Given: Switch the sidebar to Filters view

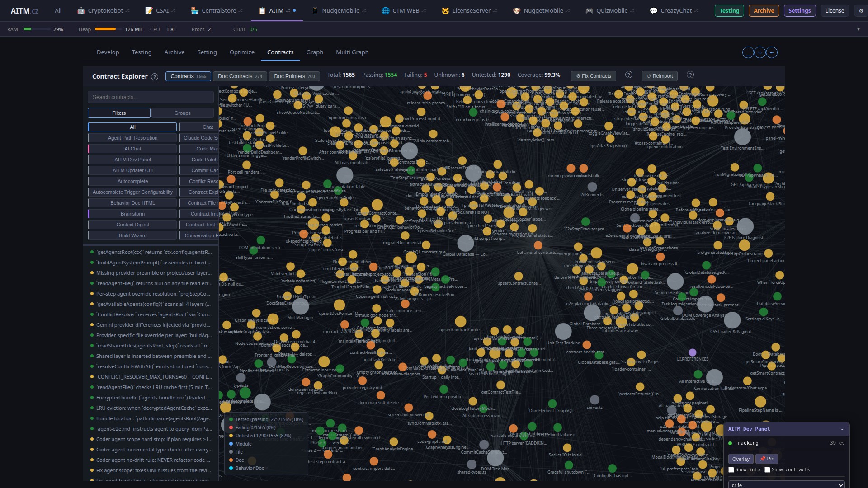Looking at the screenshot, I should tap(119, 113).
